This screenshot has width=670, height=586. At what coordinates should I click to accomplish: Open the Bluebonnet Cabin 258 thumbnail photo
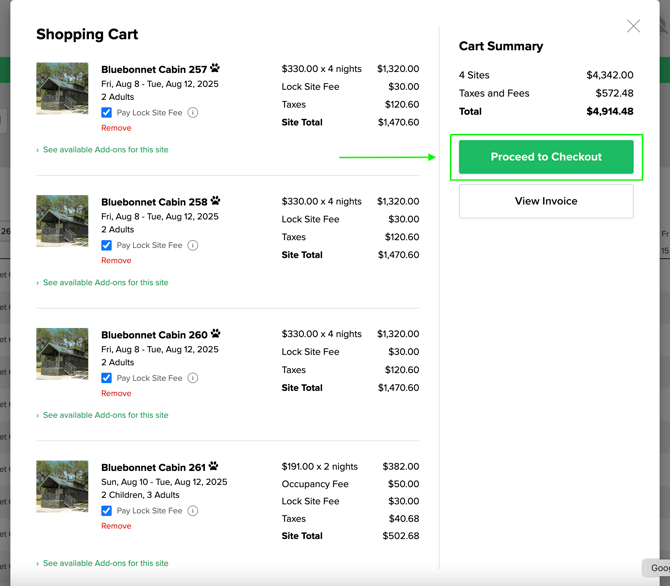(62, 221)
